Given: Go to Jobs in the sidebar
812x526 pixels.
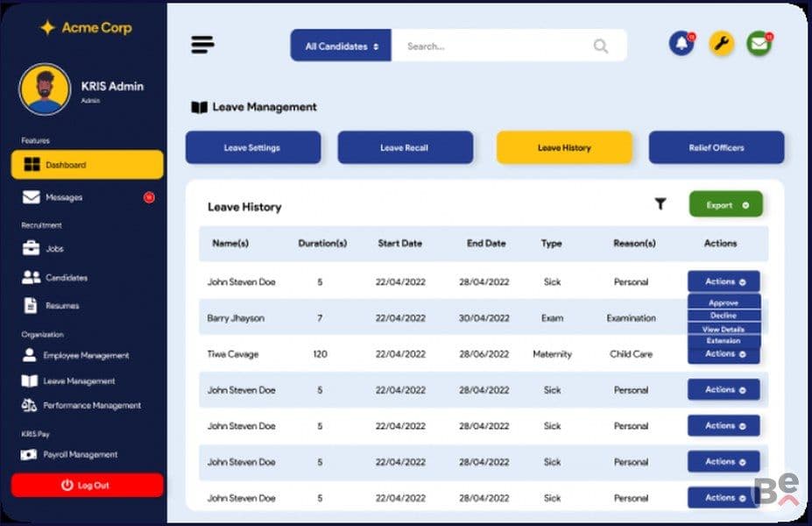Looking at the screenshot, I should [x=43, y=248].
